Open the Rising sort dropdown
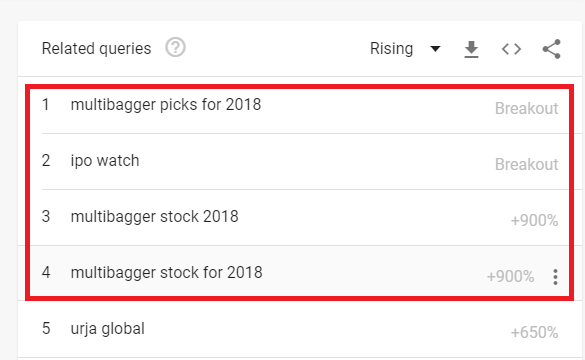This screenshot has width=585, height=360. point(405,48)
